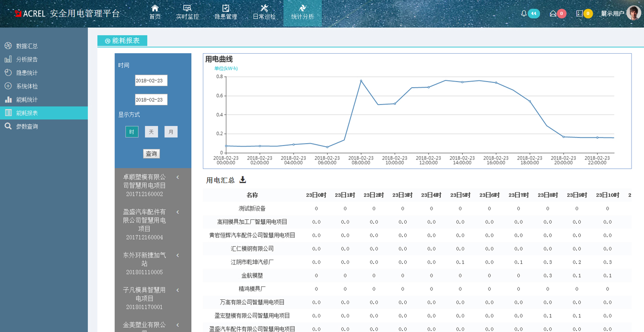Switch display mode to 天 (day)
The width and height of the screenshot is (644, 332).
point(151,131)
